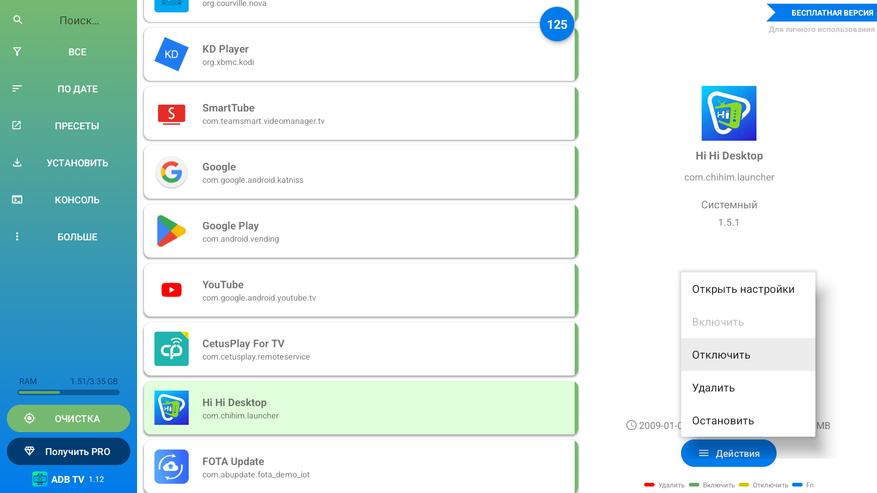This screenshot has height=493, width=877.
Task: Choose Отключить from the actions menu
Action: (721, 355)
